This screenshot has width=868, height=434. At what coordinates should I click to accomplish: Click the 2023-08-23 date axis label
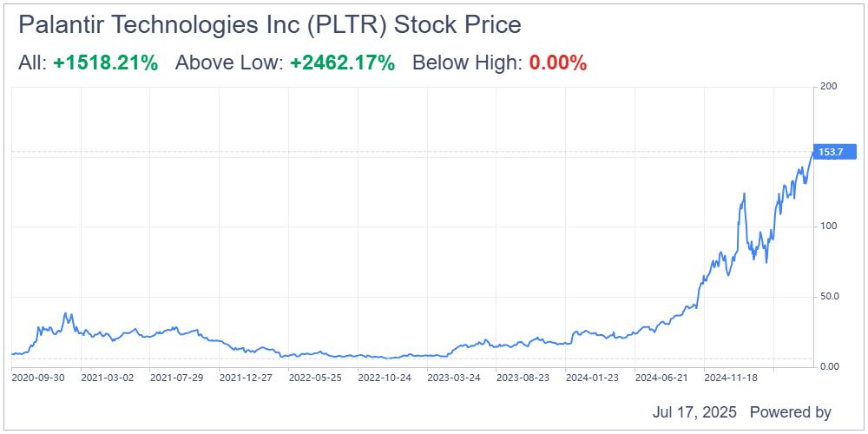(523, 378)
